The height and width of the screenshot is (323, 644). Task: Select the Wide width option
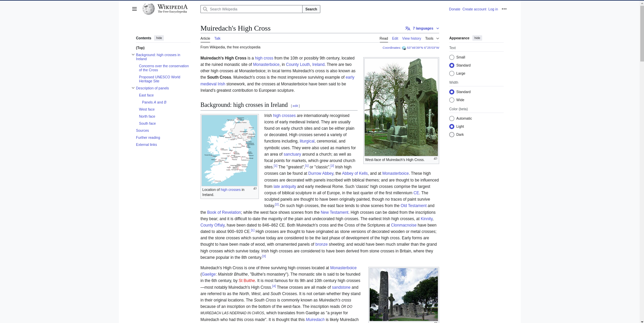tap(452, 100)
